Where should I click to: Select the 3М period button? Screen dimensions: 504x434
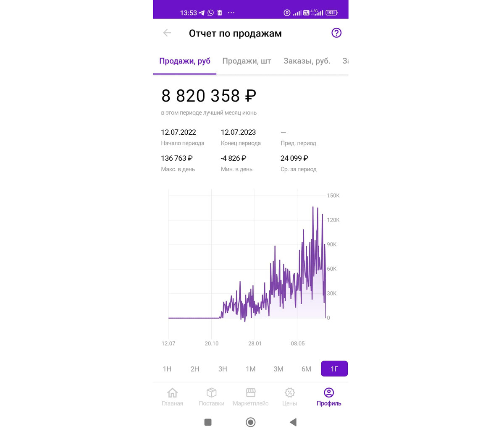278,369
